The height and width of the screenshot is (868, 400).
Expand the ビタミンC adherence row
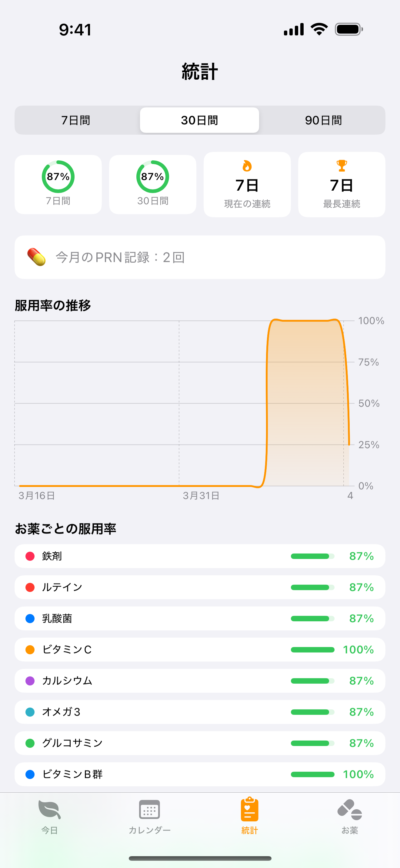200,649
